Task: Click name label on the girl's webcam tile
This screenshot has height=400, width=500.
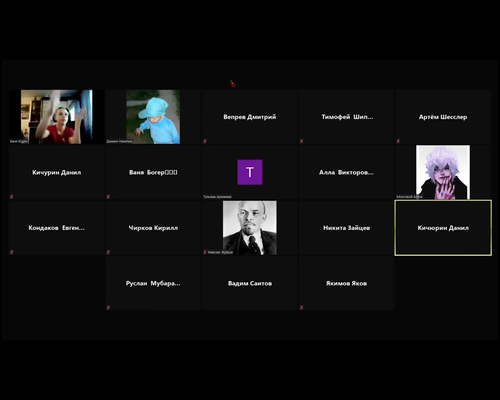Action: pos(19,141)
